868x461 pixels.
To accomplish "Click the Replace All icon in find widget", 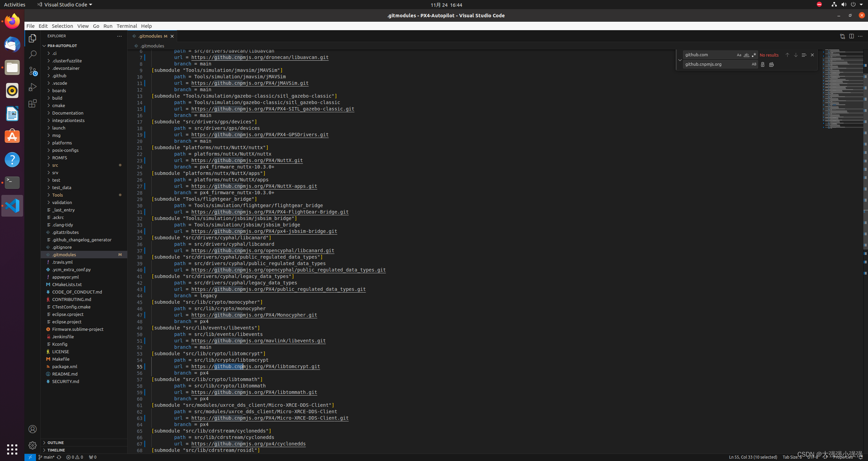I will [771, 64].
